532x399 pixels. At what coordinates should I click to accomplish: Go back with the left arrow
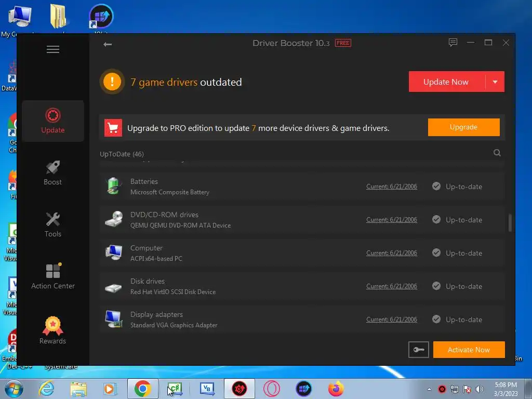click(x=108, y=44)
